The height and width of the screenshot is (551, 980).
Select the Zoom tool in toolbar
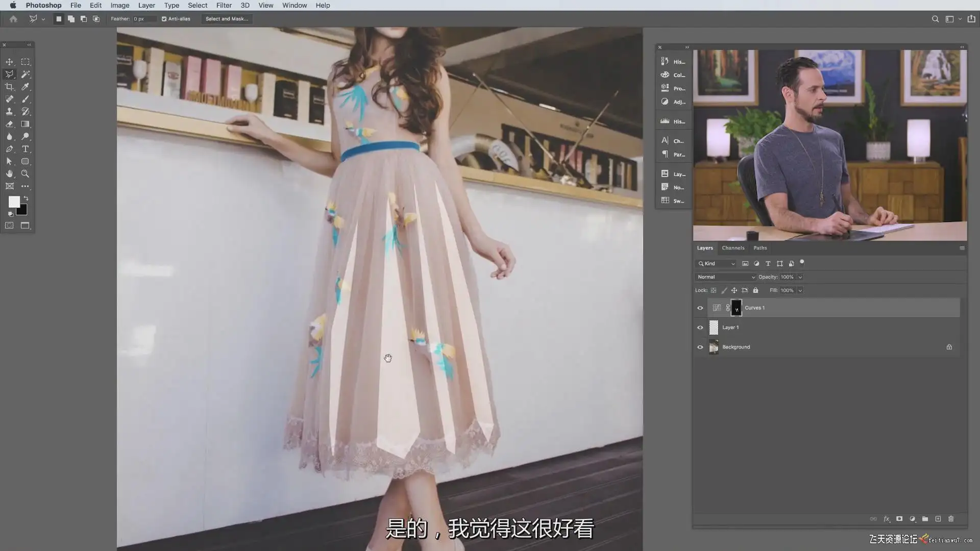pyautogui.click(x=25, y=174)
